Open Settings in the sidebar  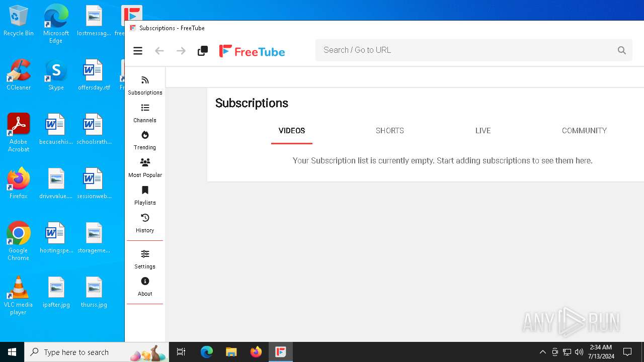(145, 259)
